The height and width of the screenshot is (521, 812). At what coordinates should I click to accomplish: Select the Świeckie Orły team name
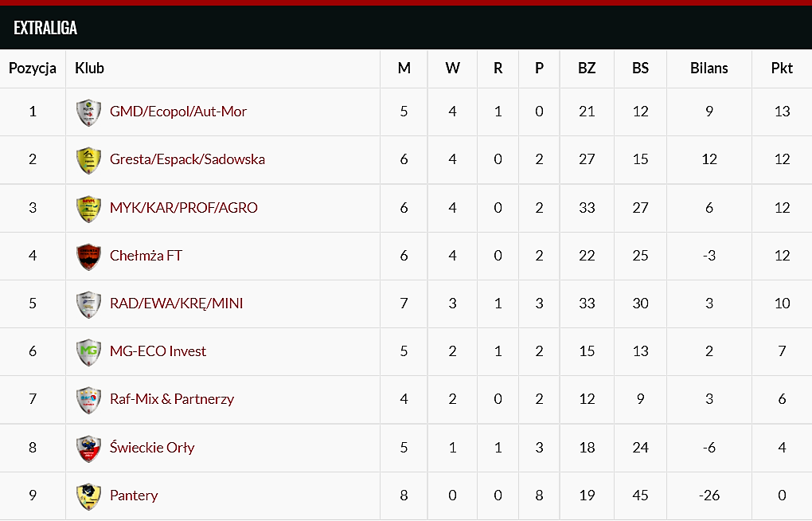152,447
